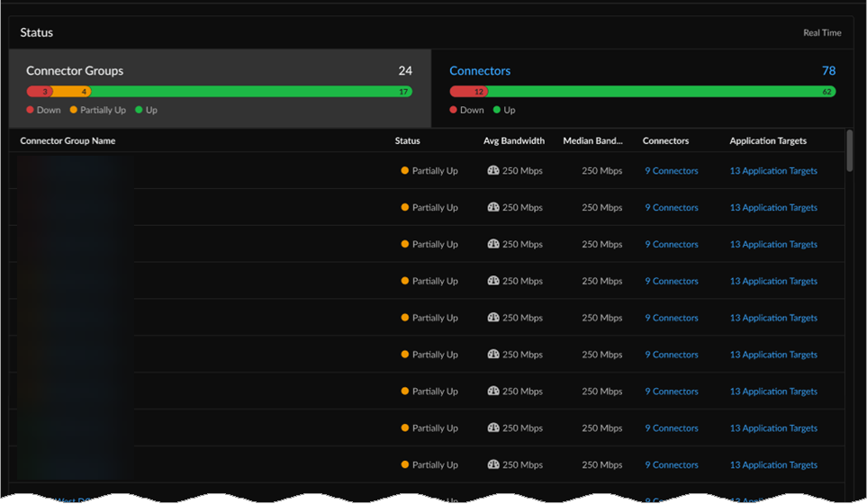Click the bandwidth gauge icon in third row

(x=492, y=245)
